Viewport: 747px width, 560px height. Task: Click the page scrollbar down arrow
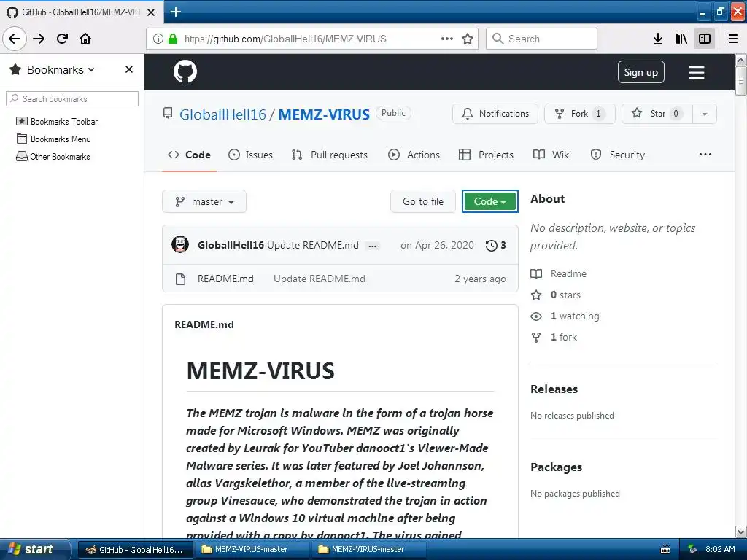[x=741, y=532]
